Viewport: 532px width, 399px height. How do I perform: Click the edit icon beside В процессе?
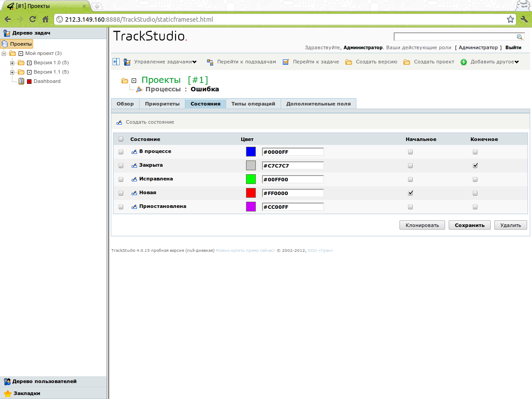pos(134,152)
